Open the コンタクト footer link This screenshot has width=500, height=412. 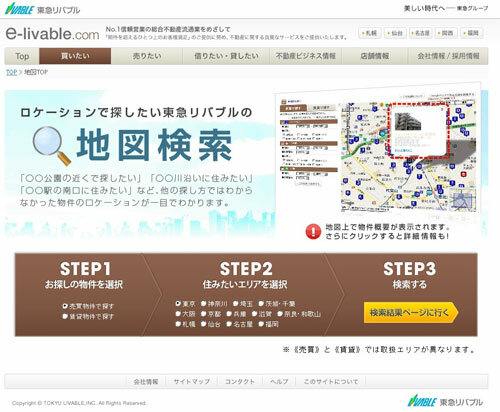click(240, 381)
